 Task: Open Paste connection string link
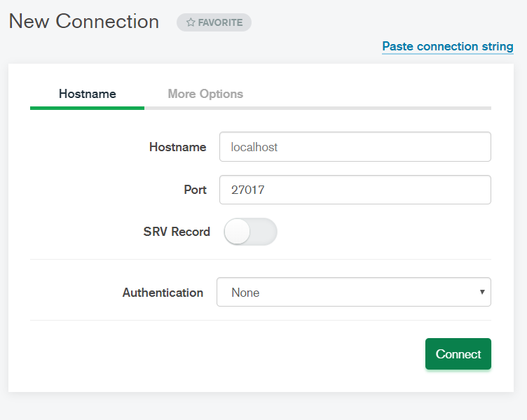(x=448, y=46)
